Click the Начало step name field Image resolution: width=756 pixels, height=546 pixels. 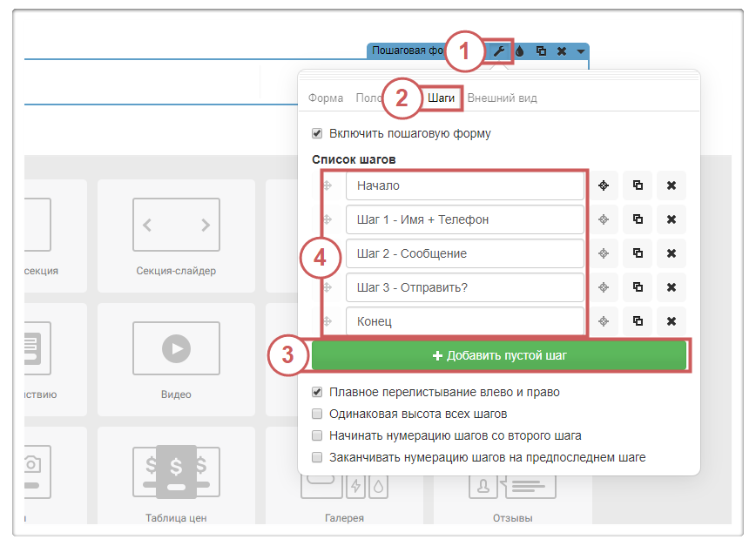coord(464,185)
